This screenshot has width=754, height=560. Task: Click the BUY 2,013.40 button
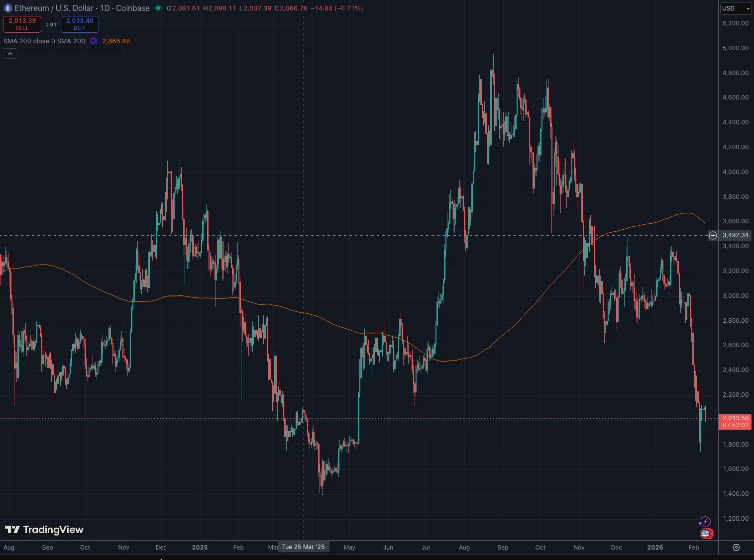click(x=80, y=24)
